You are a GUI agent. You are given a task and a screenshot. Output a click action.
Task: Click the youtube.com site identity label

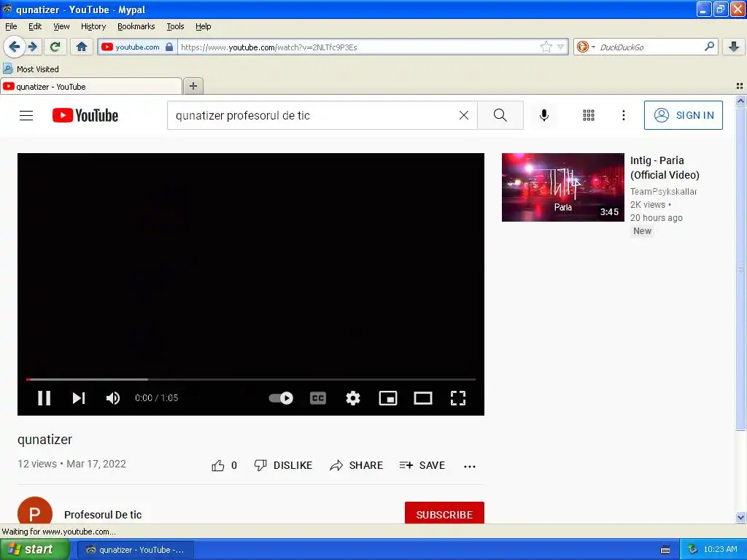coord(137,47)
